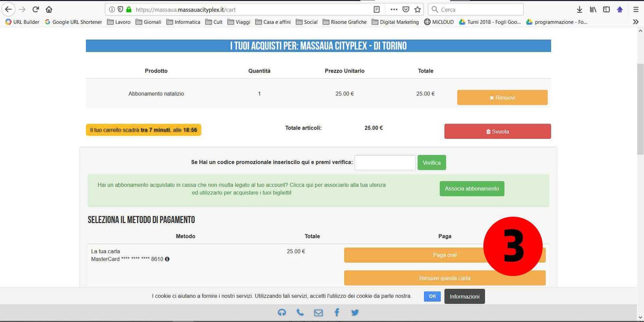
Task: Click the Abbonamento natalizio product name
Action: click(156, 93)
